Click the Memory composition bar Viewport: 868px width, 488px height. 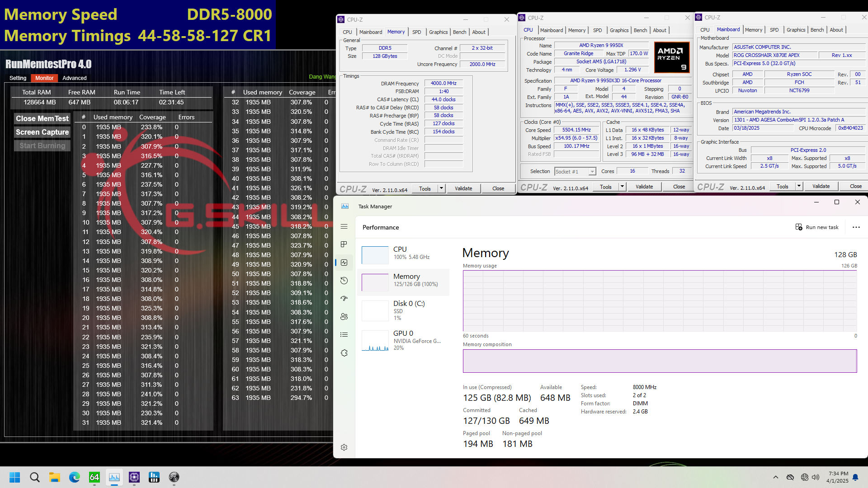[660, 361]
